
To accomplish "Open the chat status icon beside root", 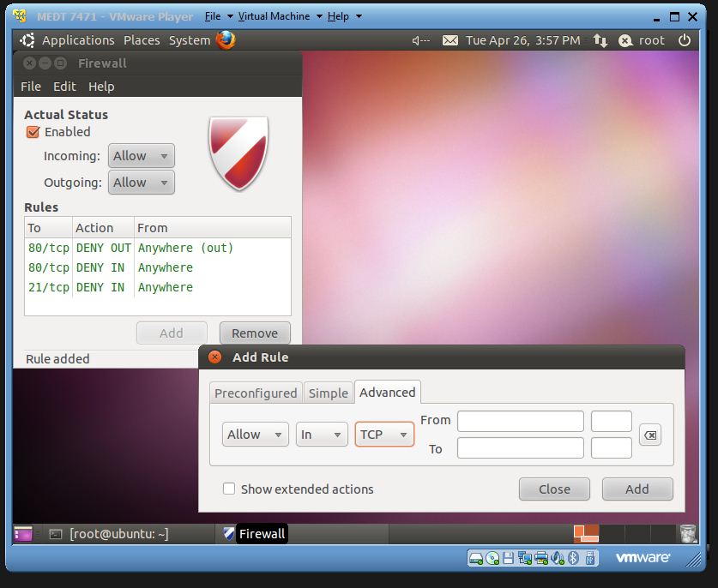I will (x=625, y=41).
